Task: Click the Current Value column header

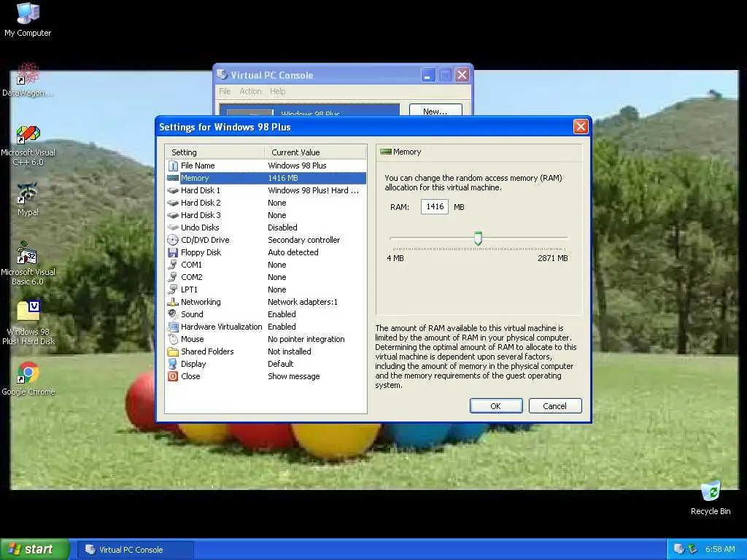Action: pyautogui.click(x=315, y=152)
